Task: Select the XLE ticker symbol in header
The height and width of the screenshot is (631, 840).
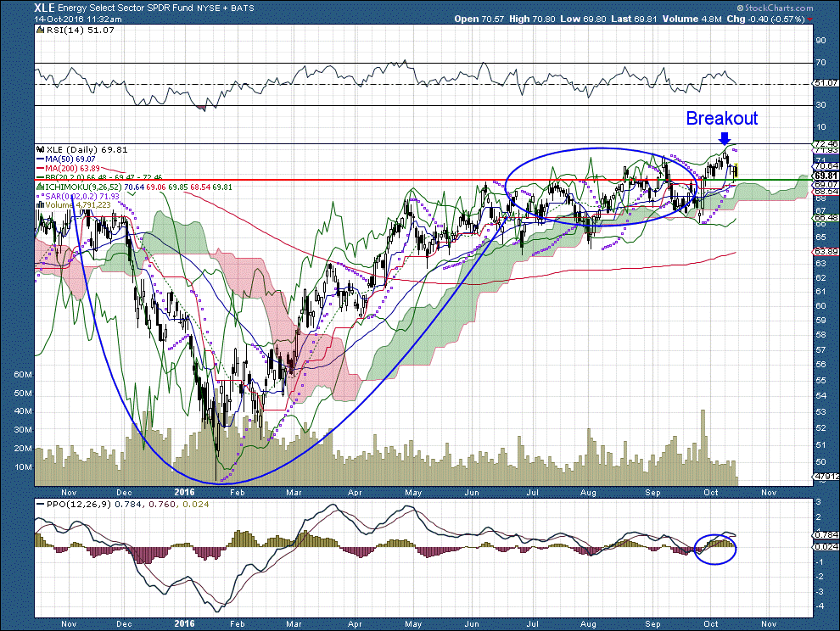Action: coord(44,8)
